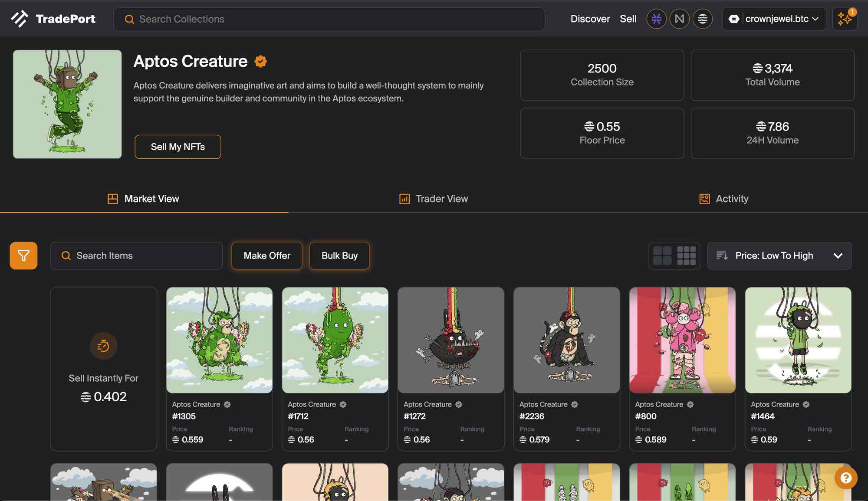Image resolution: width=868 pixels, height=501 pixels.
Task: Click the TradePort logo icon
Action: 19,19
